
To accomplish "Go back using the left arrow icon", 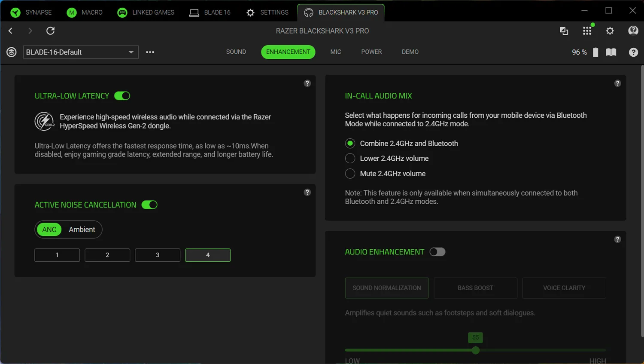I will tap(11, 31).
